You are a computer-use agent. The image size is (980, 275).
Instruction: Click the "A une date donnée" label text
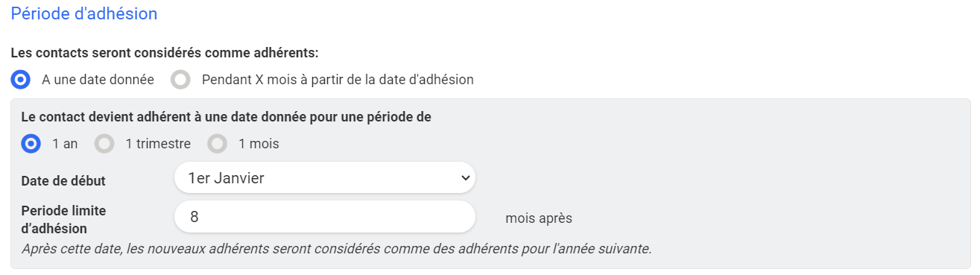coord(98,79)
